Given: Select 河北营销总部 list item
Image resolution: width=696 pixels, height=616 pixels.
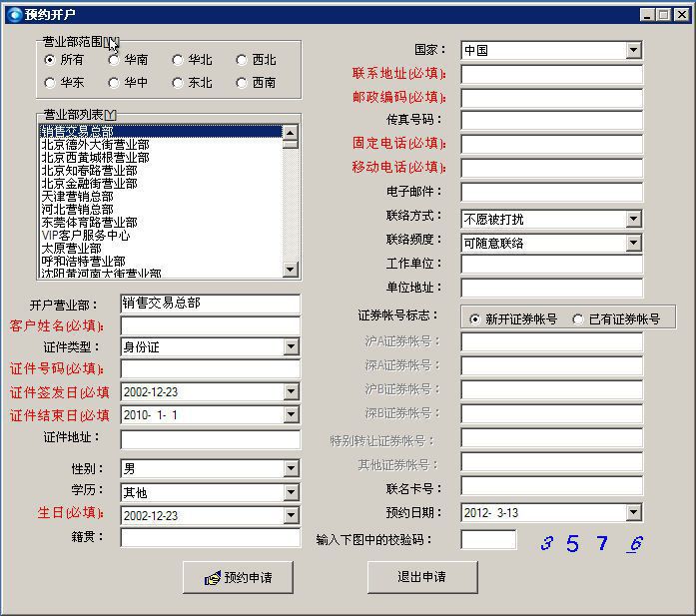Looking at the screenshot, I should [x=161, y=209].
